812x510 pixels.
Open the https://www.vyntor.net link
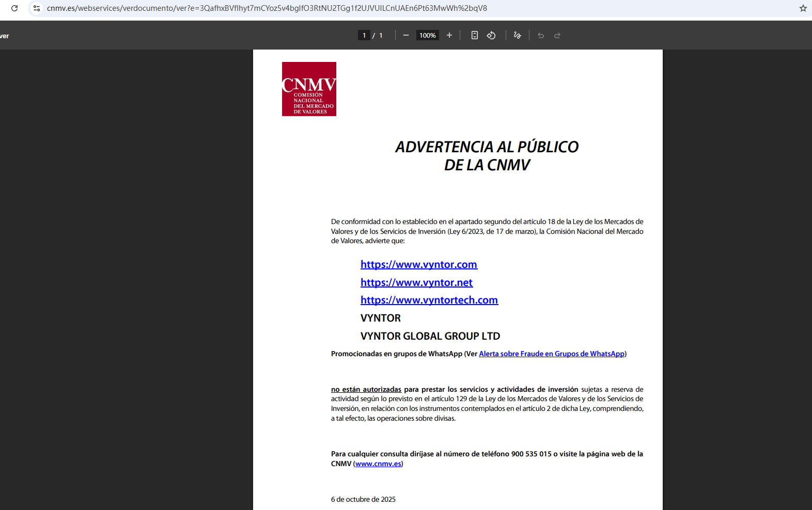point(416,282)
